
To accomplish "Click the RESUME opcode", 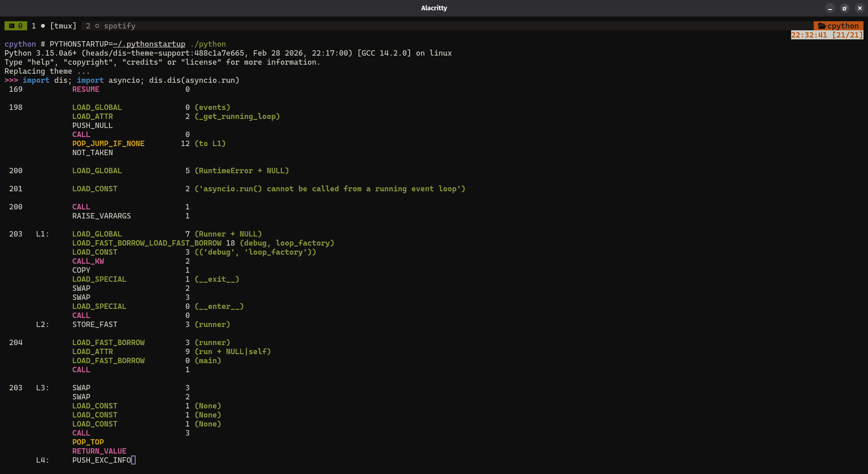I will click(86, 89).
